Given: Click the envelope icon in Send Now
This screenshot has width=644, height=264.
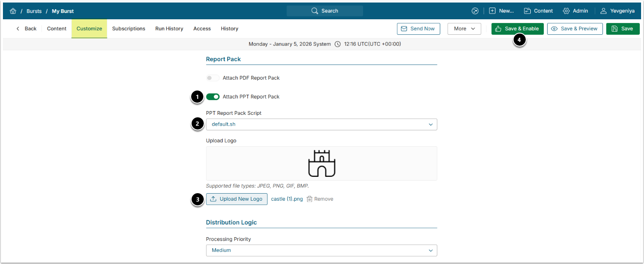Looking at the screenshot, I should pyautogui.click(x=404, y=28).
